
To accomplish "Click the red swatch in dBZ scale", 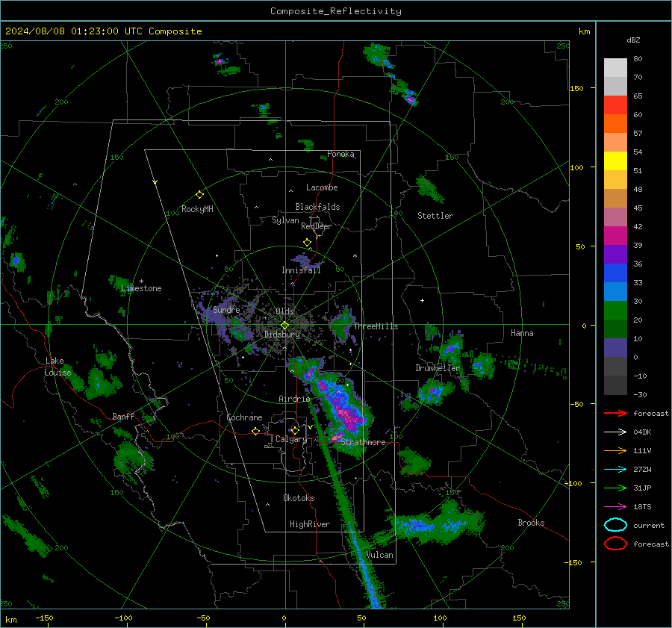I will point(615,105).
